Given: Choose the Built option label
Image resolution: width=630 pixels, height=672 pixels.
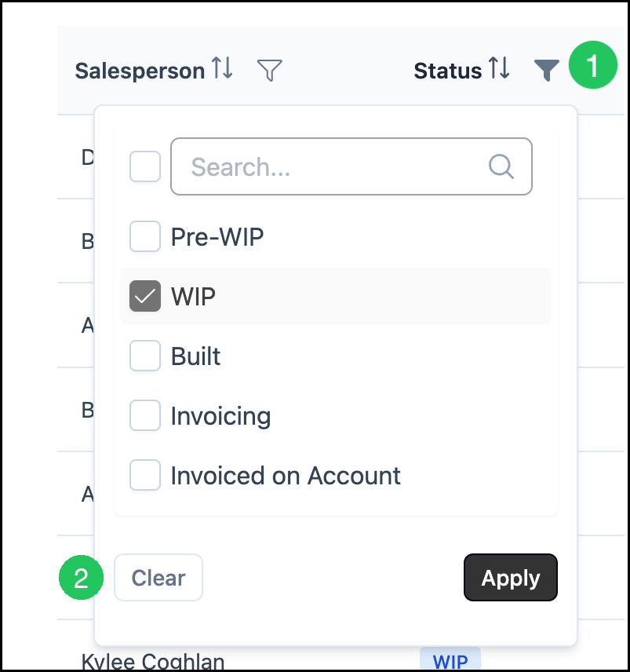Looking at the screenshot, I should pos(195,356).
